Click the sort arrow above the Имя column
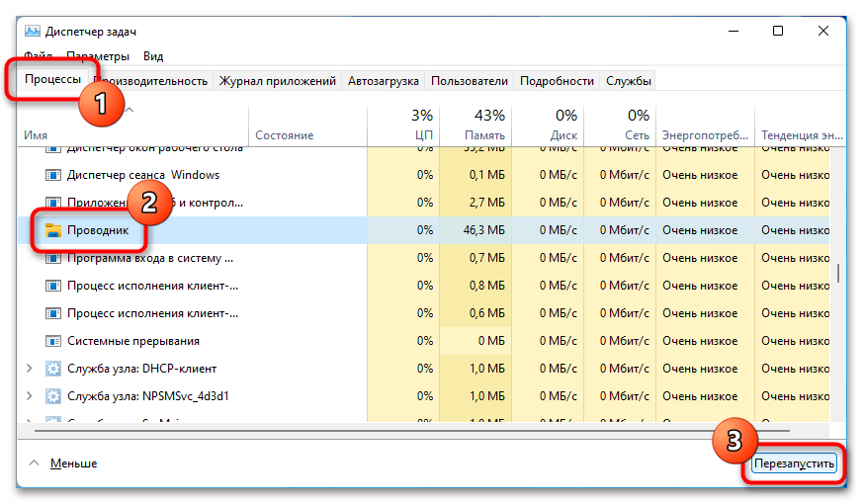863x504 pixels. pos(129,110)
